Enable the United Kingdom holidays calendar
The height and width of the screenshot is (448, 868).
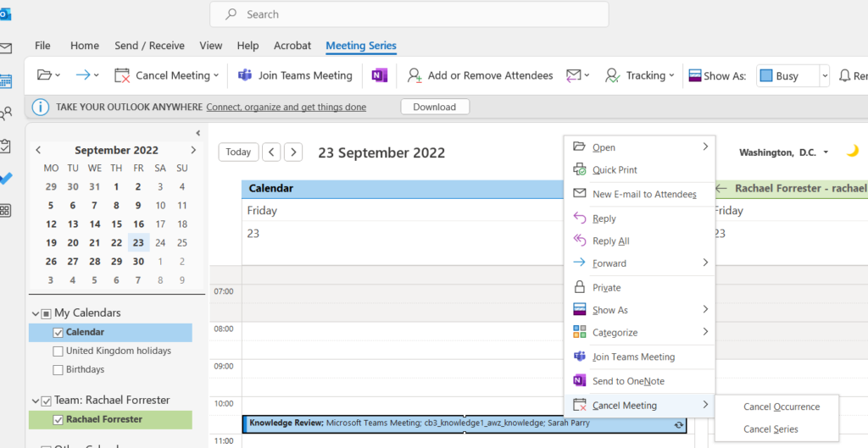[58, 351]
